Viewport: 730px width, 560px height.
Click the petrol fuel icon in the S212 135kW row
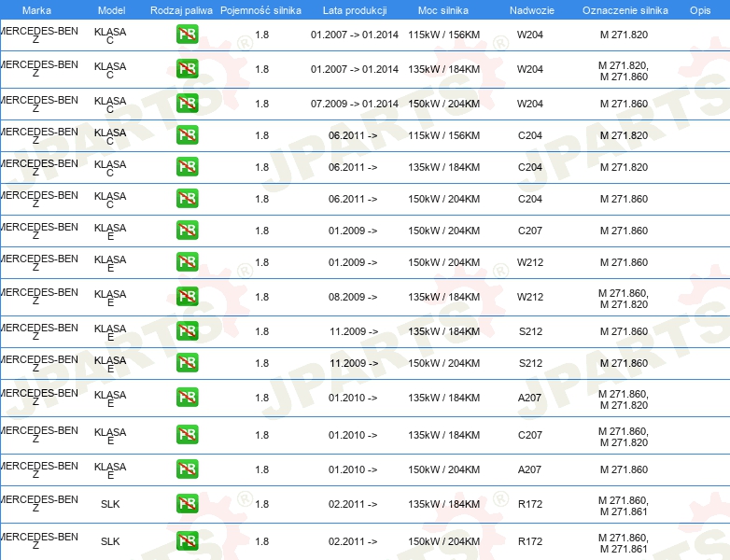[x=187, y=331]
